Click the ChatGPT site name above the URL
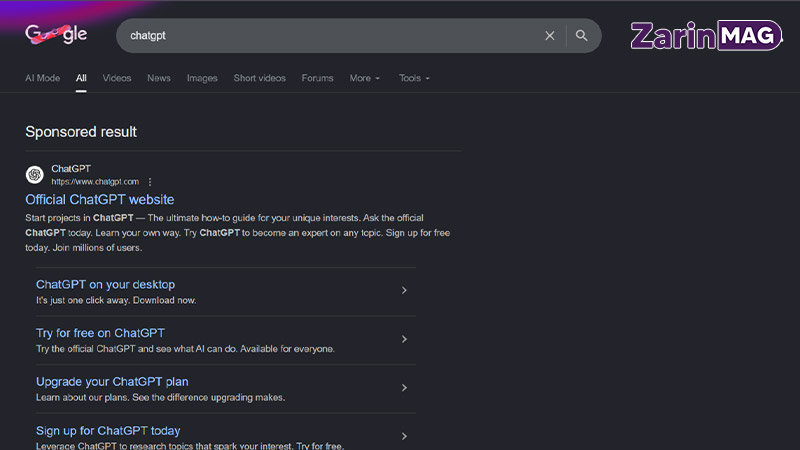This screenshot has width=800, height=450. (71, 168)
